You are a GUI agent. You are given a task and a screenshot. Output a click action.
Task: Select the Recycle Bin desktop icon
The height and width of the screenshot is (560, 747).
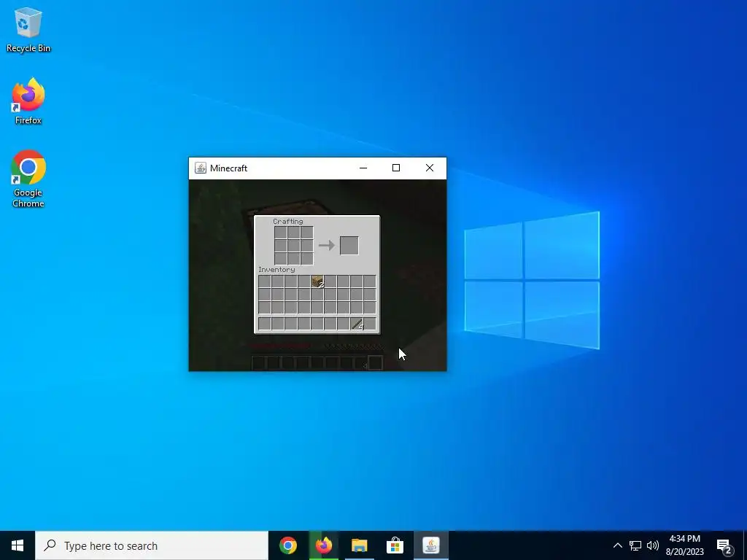28,29
